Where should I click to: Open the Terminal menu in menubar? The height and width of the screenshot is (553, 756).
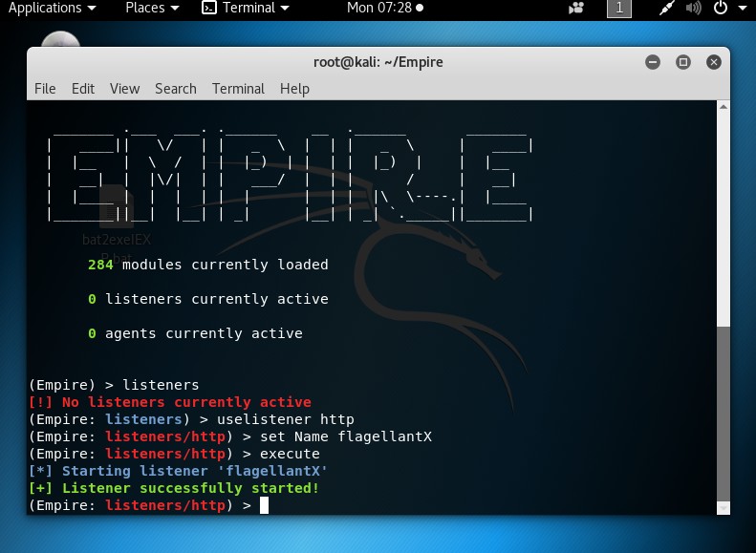click(238, 89)
